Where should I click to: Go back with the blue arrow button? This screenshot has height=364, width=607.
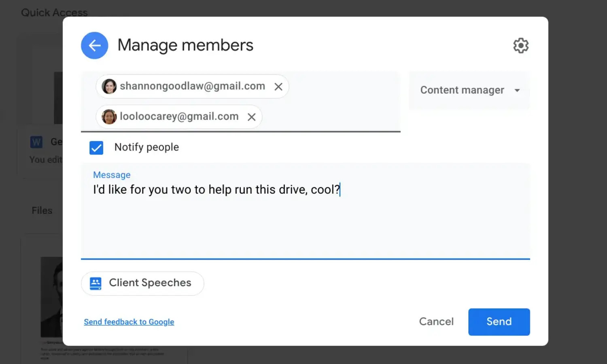click(94, 45)
